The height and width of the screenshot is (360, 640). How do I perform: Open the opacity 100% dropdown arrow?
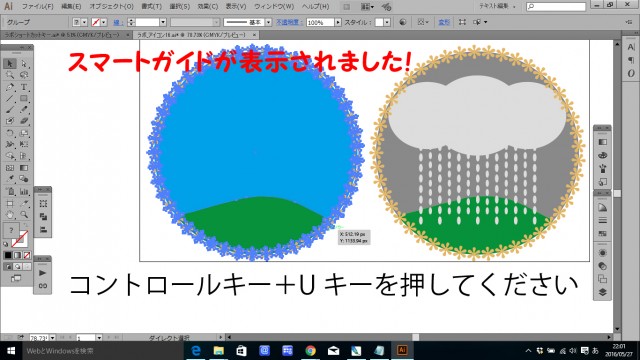pos(338,22)
